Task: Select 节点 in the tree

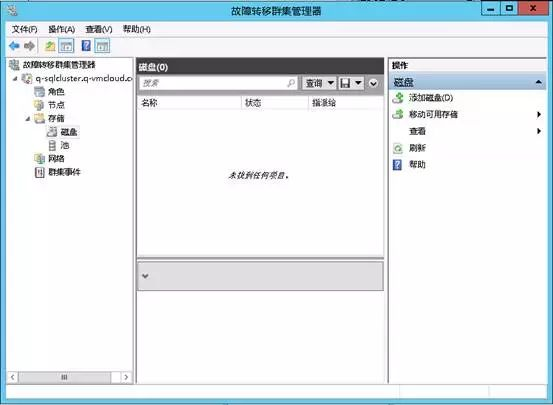Action: click(56, 105)
